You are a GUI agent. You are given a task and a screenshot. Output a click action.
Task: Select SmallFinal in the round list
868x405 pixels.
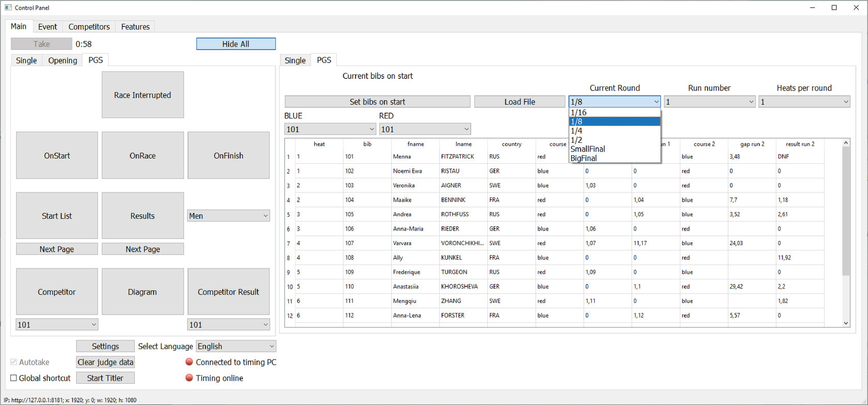coord(615,149)
